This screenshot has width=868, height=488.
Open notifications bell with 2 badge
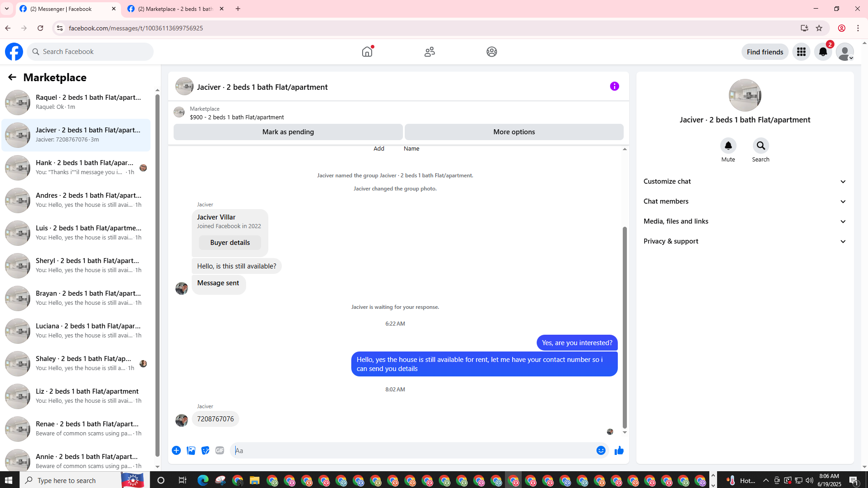click(x=823, y=52)
